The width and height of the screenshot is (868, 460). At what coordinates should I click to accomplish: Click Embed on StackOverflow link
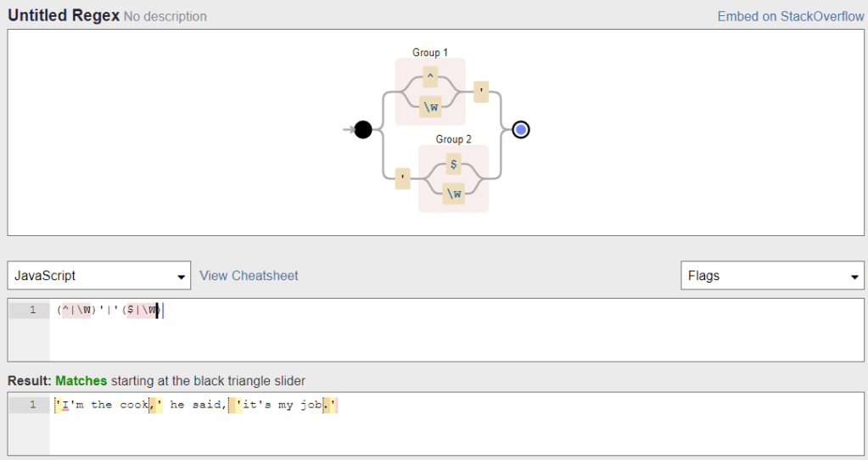pos(790,16)
